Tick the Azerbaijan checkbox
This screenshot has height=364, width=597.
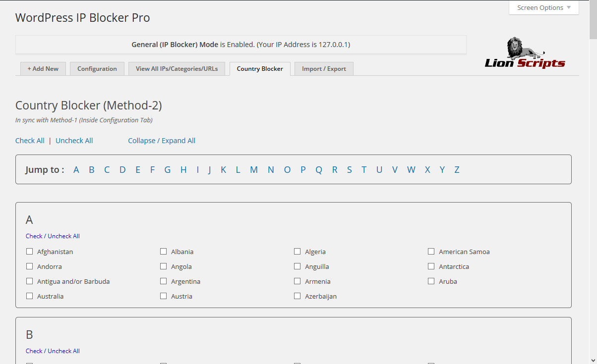[x=298, y=296]
